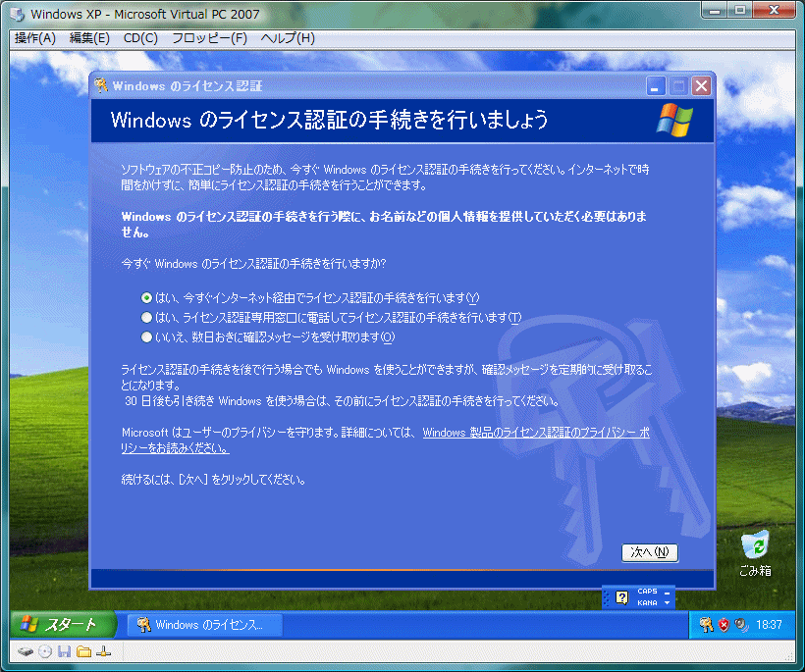Click the language bar drag handle
This screenshot has width=805, height=672.
click(x=607, y=597)
